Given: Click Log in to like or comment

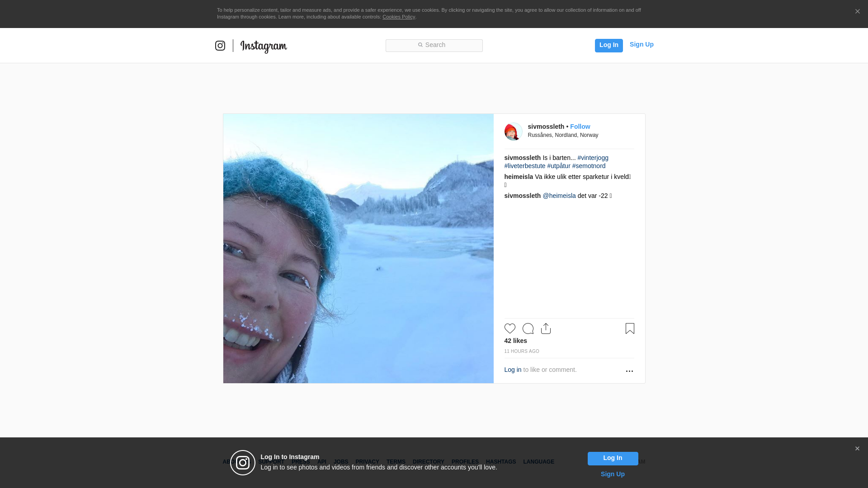Looking at the screenshot, I should (513, 370).
